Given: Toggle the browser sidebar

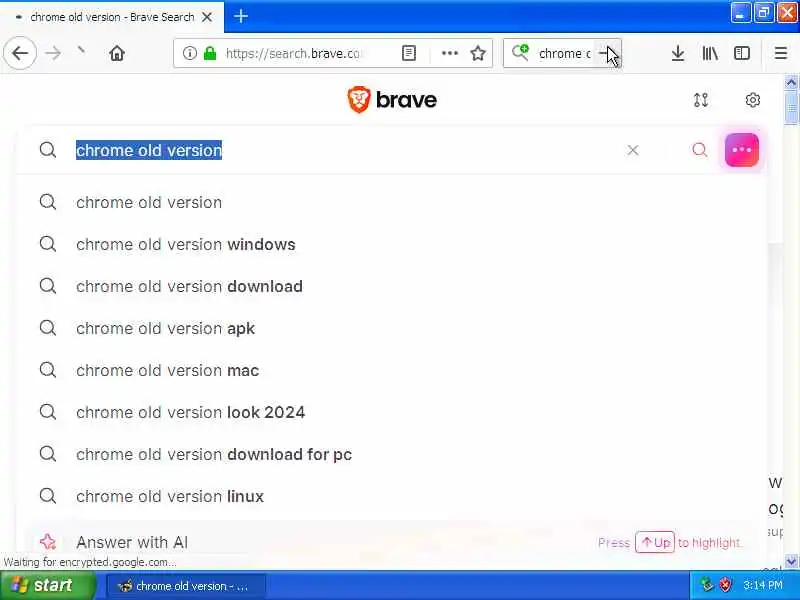Looking at the screenshot, I should click(741, 53).
